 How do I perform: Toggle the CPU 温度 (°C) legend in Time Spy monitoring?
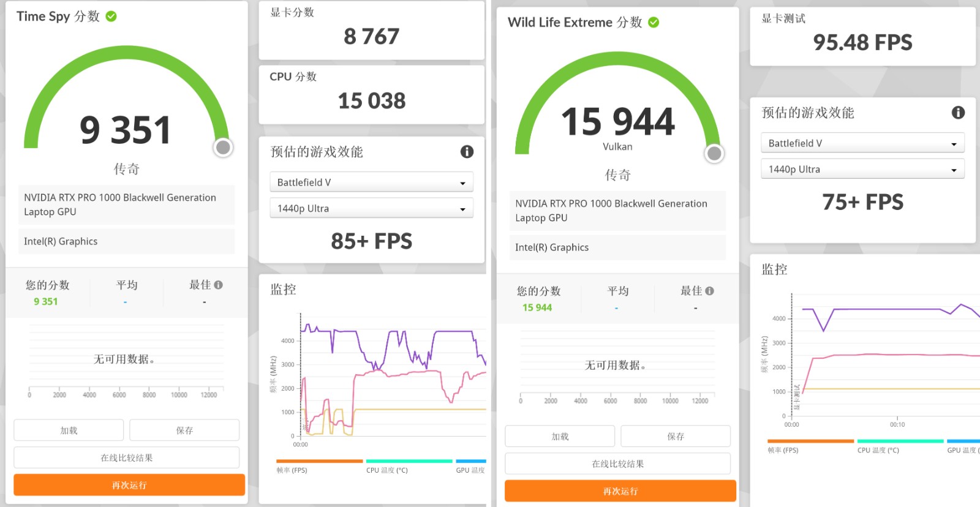(409, 467)
